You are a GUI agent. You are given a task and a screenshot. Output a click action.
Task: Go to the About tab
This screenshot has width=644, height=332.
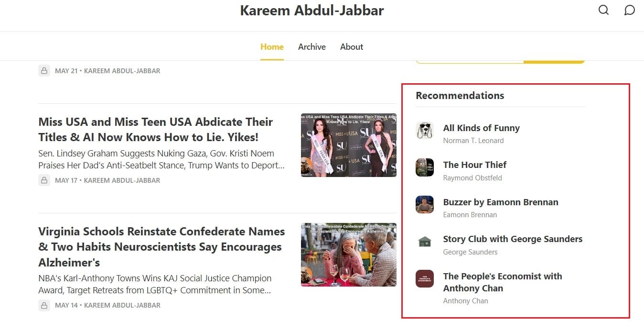click(x=352, y=47)
